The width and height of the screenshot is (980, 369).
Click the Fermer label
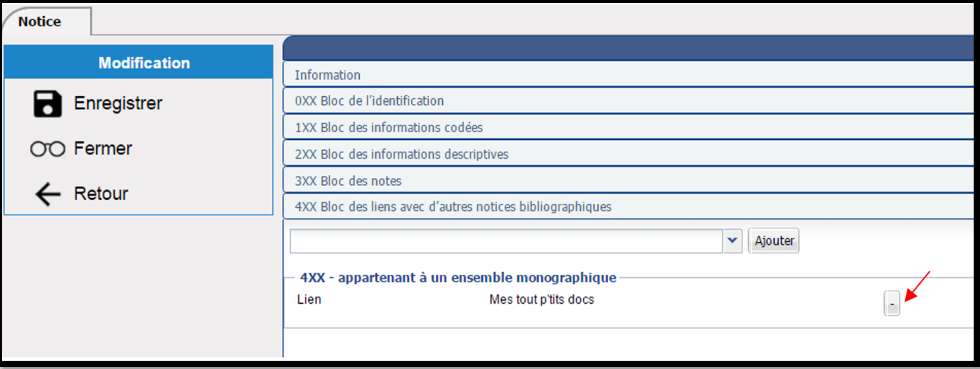[103, 149]
